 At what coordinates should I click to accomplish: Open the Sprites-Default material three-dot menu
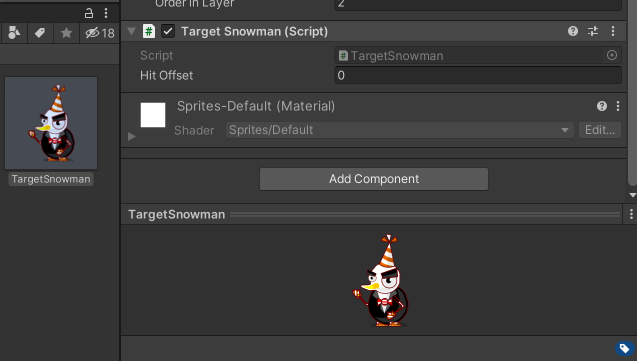[x=618, y=106]
